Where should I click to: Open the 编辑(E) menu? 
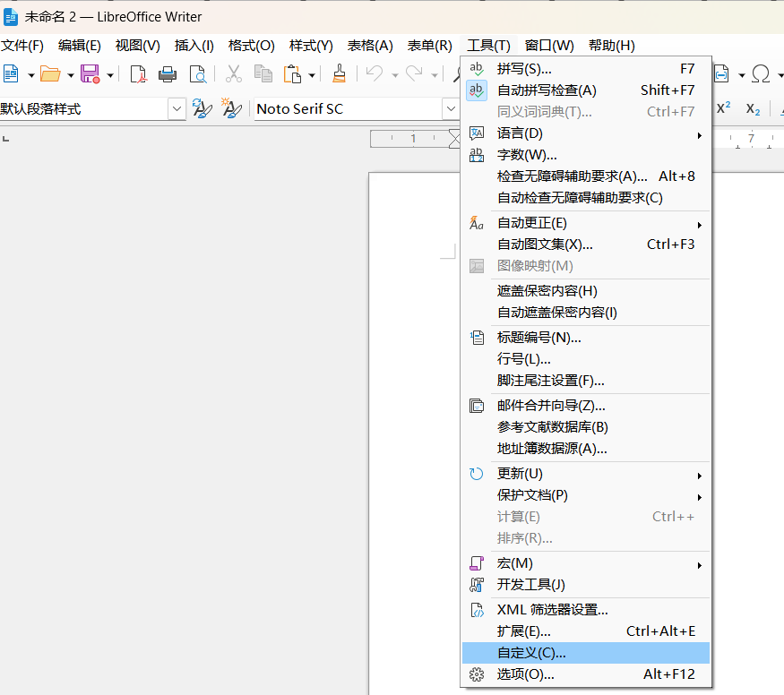[80, 46]
